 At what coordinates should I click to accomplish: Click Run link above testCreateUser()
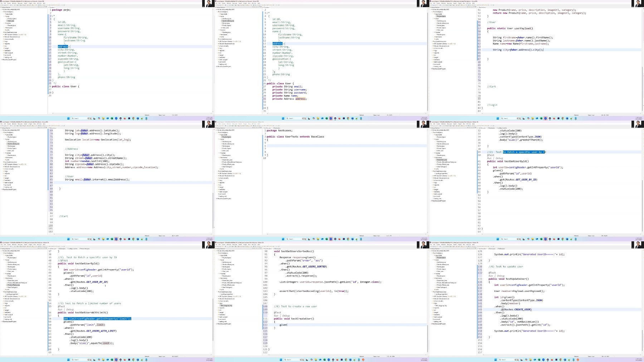[x=275, y=316]
